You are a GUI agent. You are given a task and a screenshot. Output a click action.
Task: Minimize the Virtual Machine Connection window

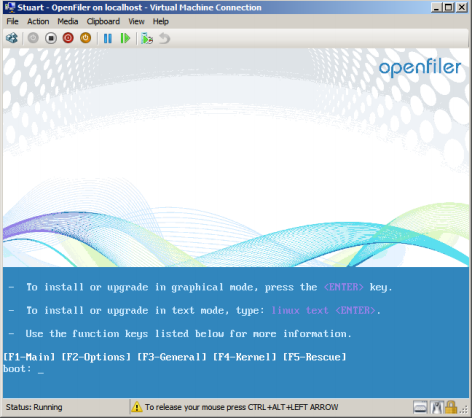point(436,7)
